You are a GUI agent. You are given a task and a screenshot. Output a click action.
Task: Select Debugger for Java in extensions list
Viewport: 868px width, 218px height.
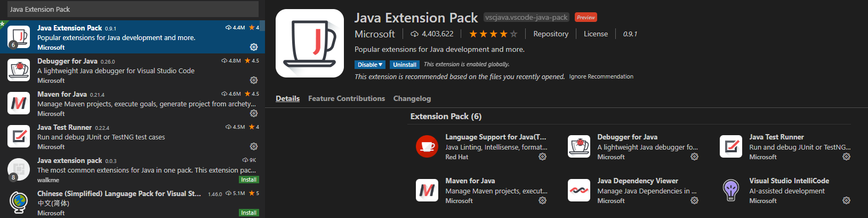132,70
